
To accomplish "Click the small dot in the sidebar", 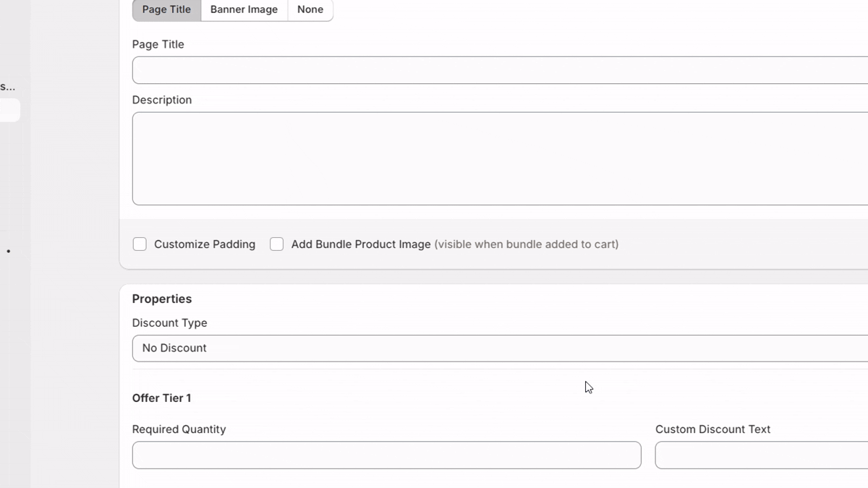I will click(9, 252).
